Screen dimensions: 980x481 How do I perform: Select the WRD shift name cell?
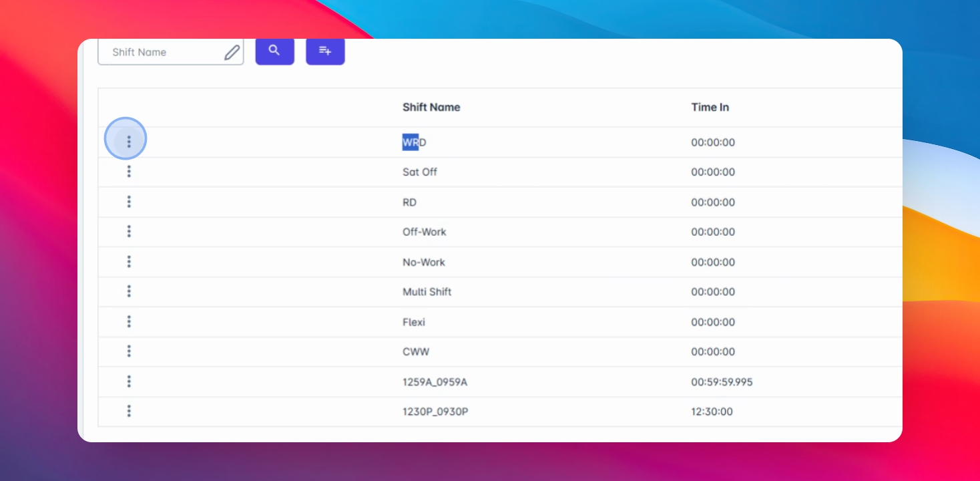[415, 142]
